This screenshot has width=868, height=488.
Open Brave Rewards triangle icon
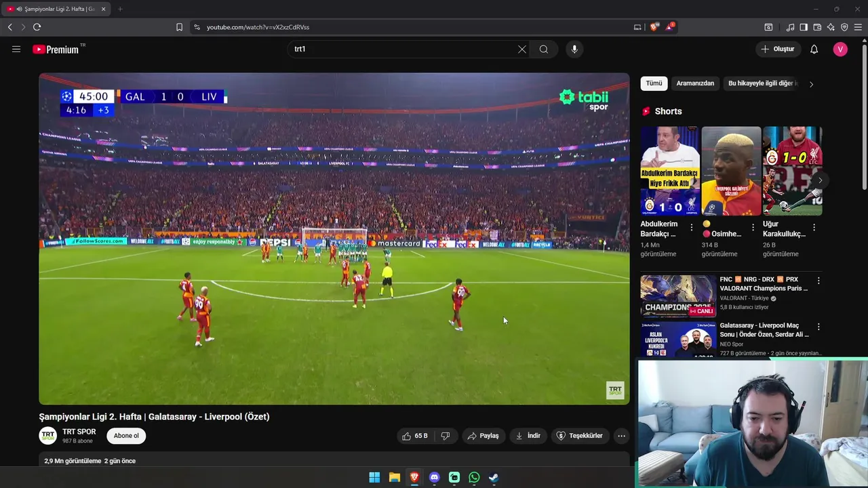tap(670, 26)
